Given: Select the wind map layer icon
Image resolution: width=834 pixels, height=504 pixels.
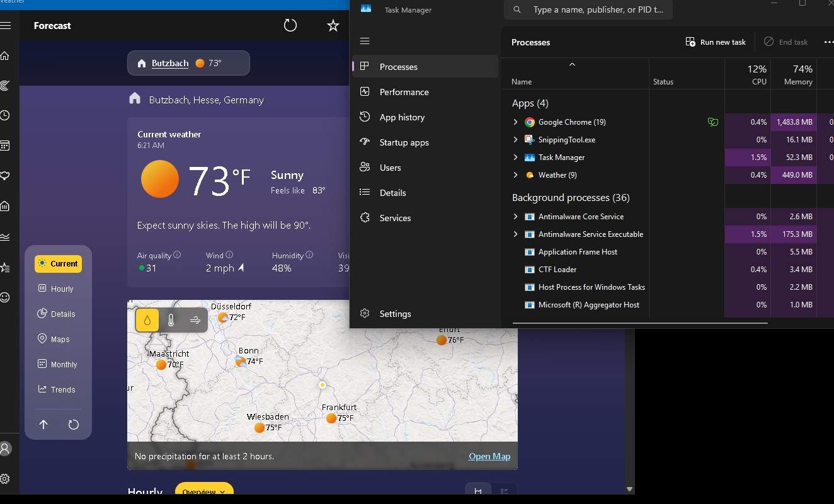Looking at the screenshot, I should [x=195, y=320].
